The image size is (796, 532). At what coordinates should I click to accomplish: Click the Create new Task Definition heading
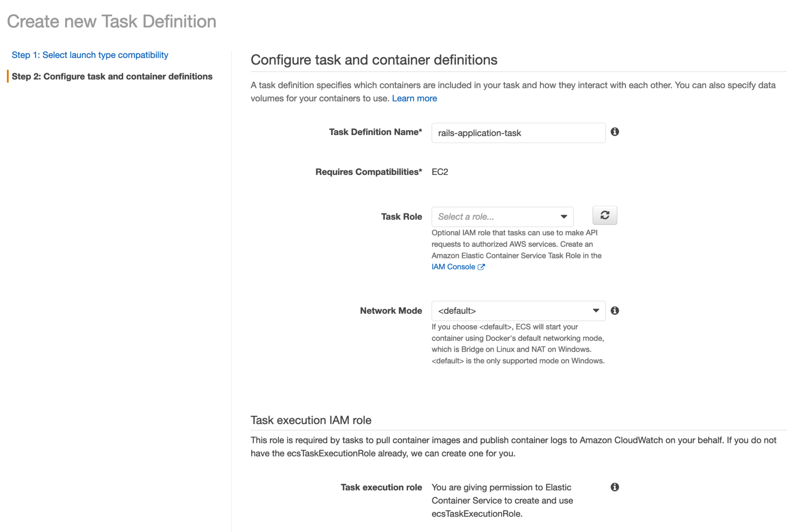point(112,21)
